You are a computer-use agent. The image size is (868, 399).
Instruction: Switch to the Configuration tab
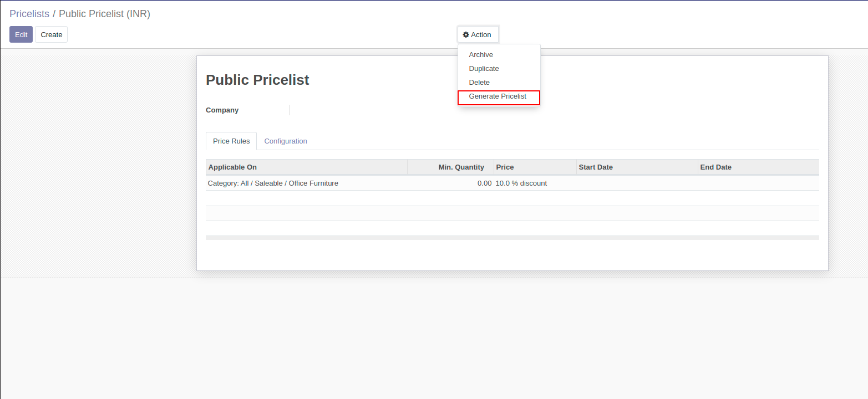coord(286,141)
